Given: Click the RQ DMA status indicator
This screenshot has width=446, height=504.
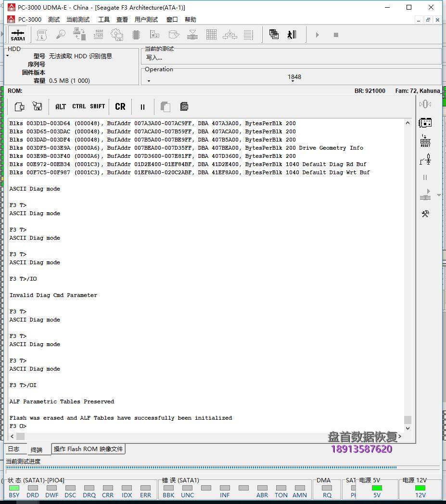Looking at the screenshot, I should pyautogui.click(x=327, y=488).
